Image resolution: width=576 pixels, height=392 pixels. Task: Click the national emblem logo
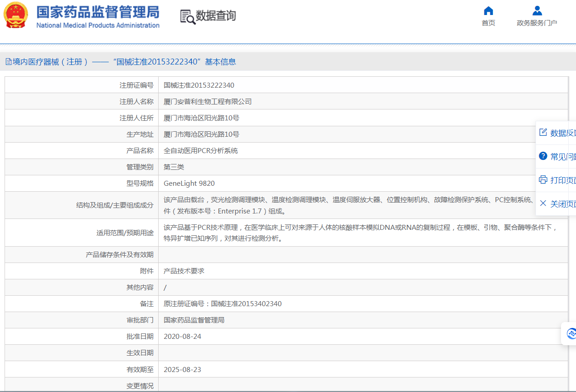click(16, 15)
